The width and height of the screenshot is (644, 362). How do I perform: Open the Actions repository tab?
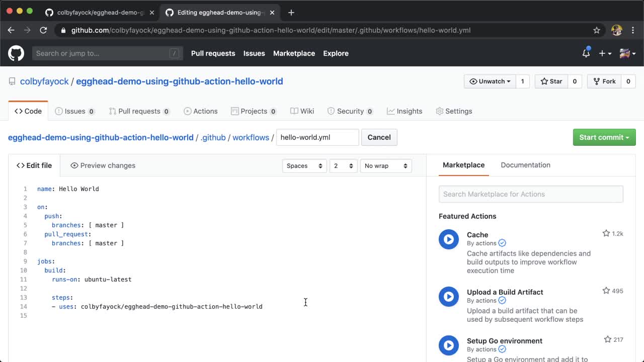click(200, 111)
